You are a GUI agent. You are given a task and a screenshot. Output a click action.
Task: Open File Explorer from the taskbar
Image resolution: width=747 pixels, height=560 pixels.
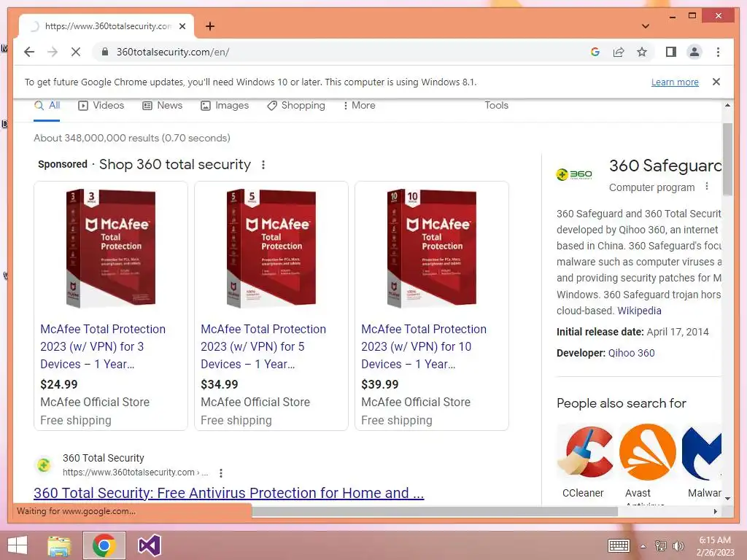click(59, 545)
